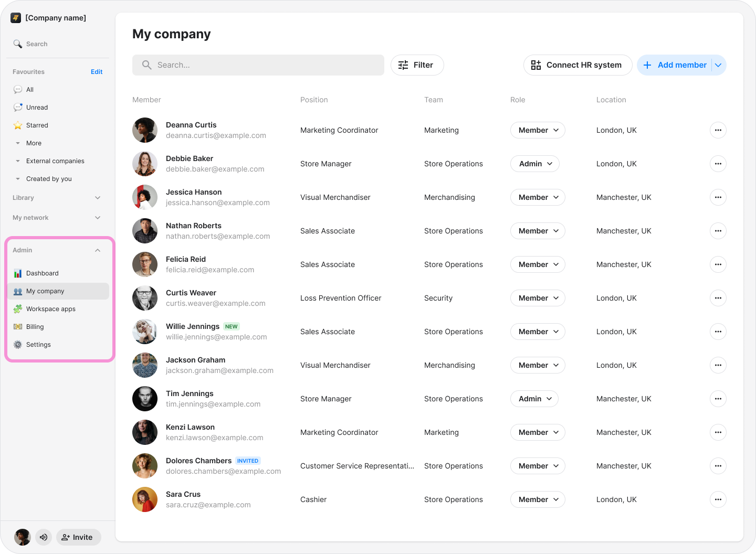Screen dimensions: 756x554
Task: Open more options for Jessica Hanson
Action: pyautogui.click(x=718, y=197)
